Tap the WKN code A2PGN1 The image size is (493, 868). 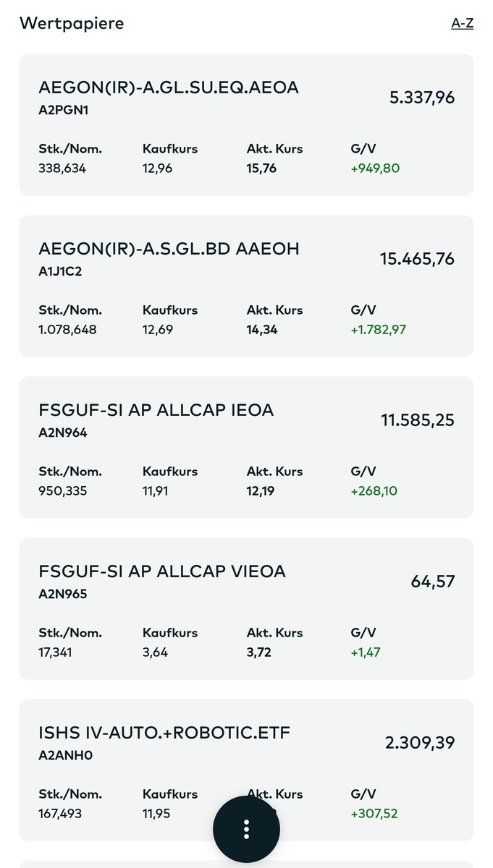click(64, 111)
